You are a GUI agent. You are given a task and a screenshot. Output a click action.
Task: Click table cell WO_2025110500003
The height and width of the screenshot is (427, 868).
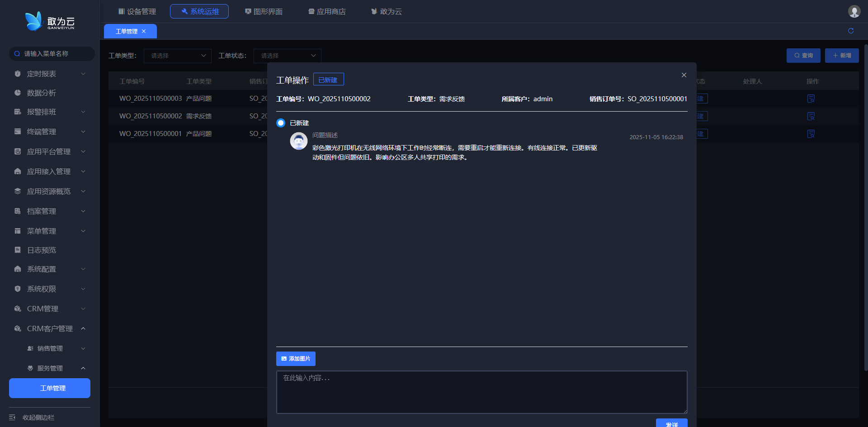[151, 99]
